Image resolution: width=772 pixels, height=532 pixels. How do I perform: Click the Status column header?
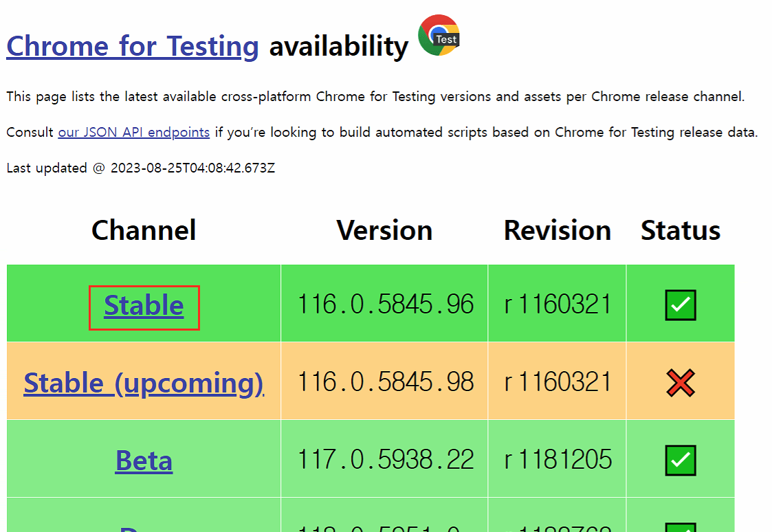tap(680, 230)
